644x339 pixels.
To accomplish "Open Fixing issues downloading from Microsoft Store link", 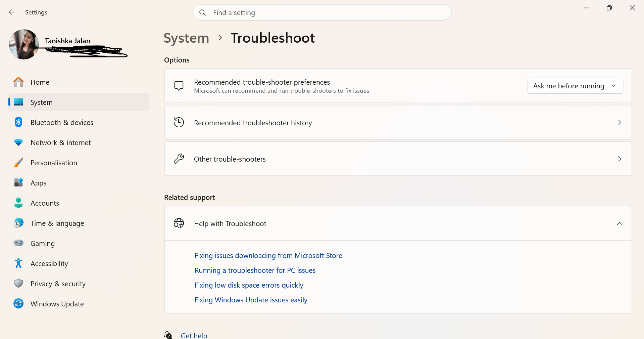I will (x=268, y=256).
